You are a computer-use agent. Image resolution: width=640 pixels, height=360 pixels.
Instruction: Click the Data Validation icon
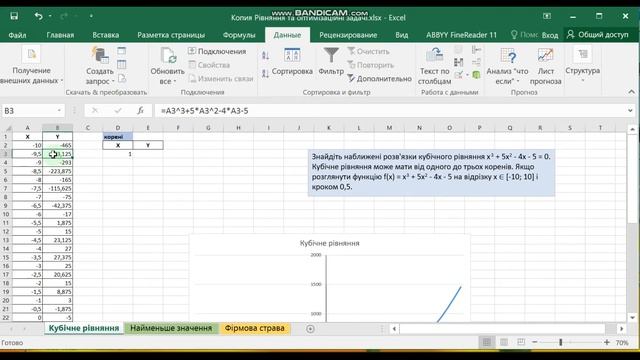point(458,75)
